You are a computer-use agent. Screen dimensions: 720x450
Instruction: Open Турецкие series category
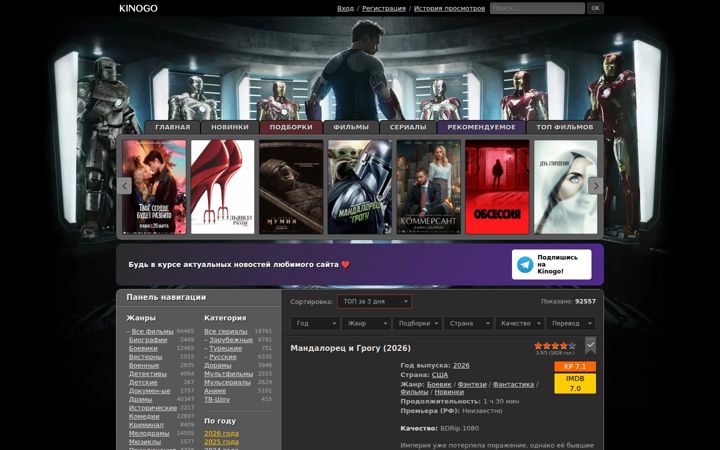tap(225, 349)
